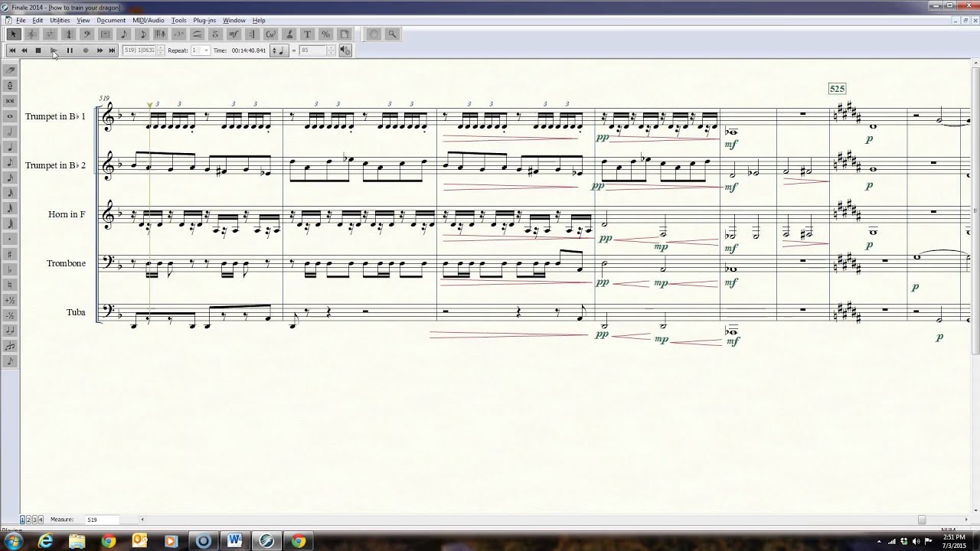Image resolution: width=980 pixels, height=551 pixels.
Task: Select the arrow Selection tool
Action: click(13, 34)
